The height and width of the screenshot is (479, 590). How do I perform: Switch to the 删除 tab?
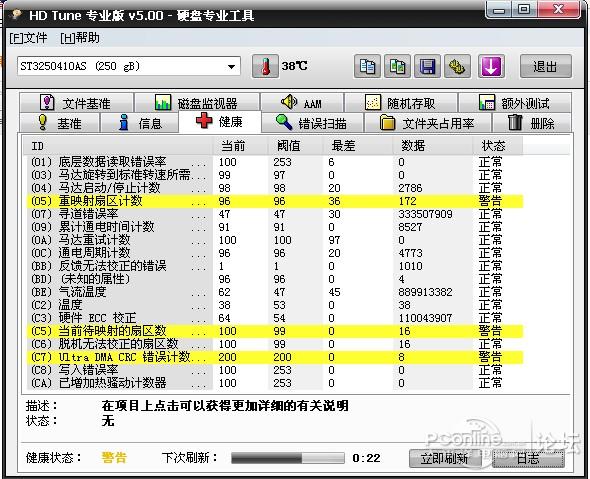pos(532,123)
